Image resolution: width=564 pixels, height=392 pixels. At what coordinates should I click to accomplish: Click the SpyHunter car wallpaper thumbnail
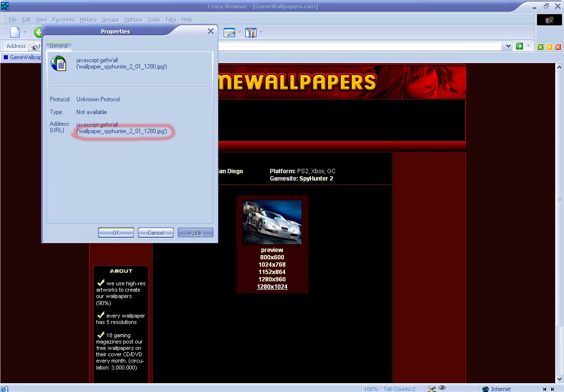coord(272,222)
